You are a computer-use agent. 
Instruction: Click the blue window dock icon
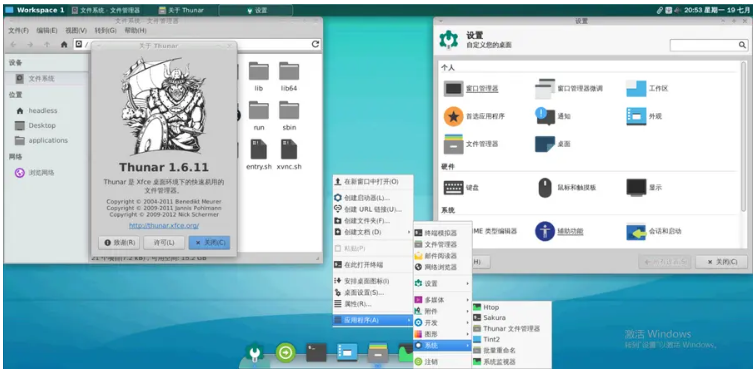[x=347, y=353]
